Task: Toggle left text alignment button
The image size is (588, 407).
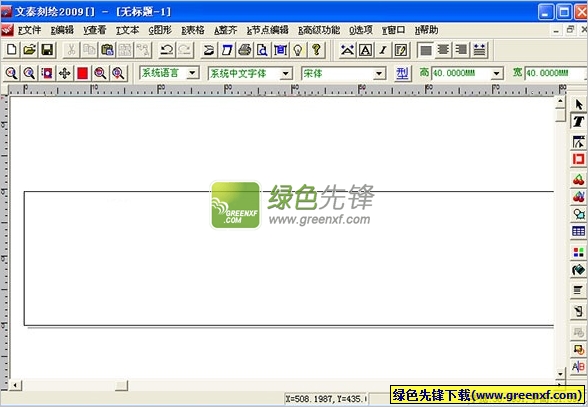Action: point(426,50)
